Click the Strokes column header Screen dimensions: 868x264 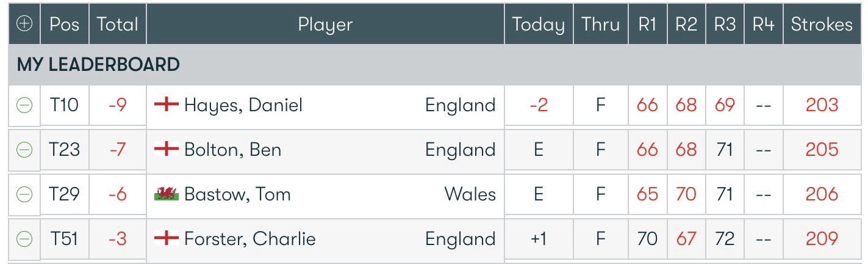click(822, 24)
